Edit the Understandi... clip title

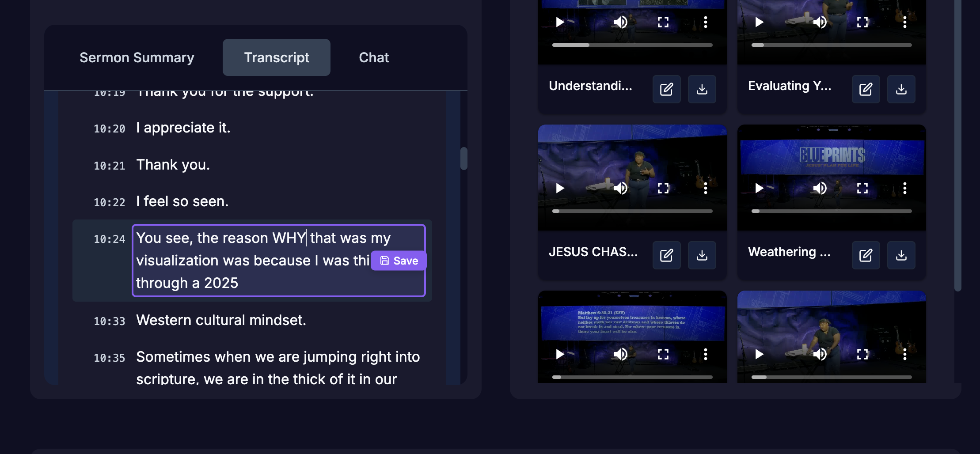click(666, 89)
